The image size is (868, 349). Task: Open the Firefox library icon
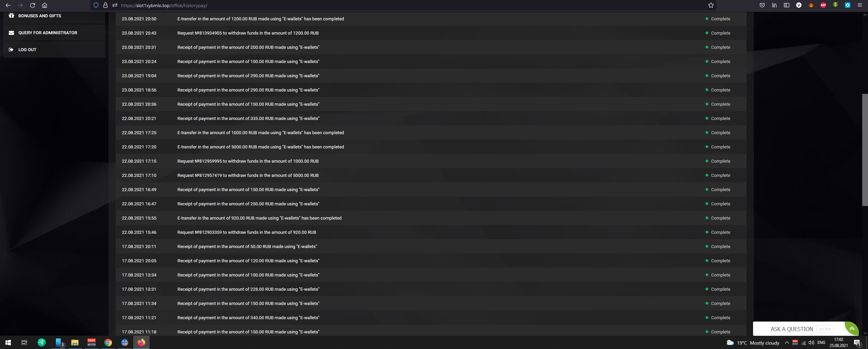tap(774, 5)
